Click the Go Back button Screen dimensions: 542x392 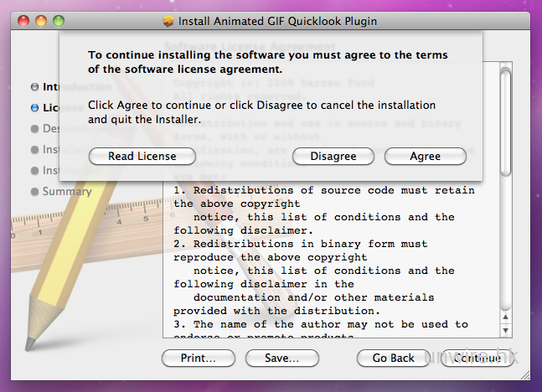(393, 358)
